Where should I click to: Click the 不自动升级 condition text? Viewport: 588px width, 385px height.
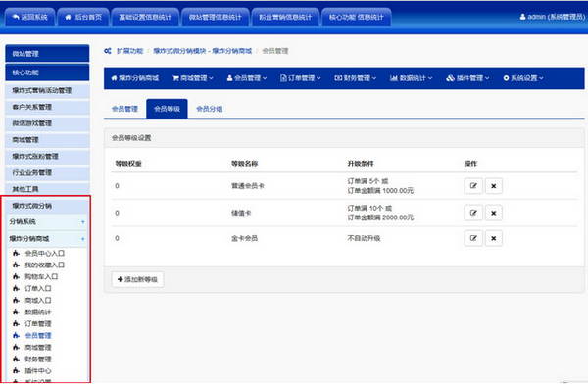364,238
